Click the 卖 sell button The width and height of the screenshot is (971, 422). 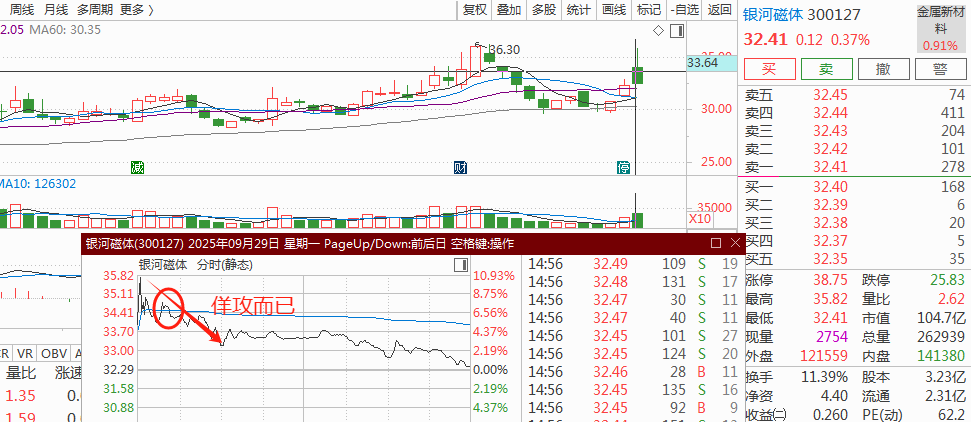point(827,69)
